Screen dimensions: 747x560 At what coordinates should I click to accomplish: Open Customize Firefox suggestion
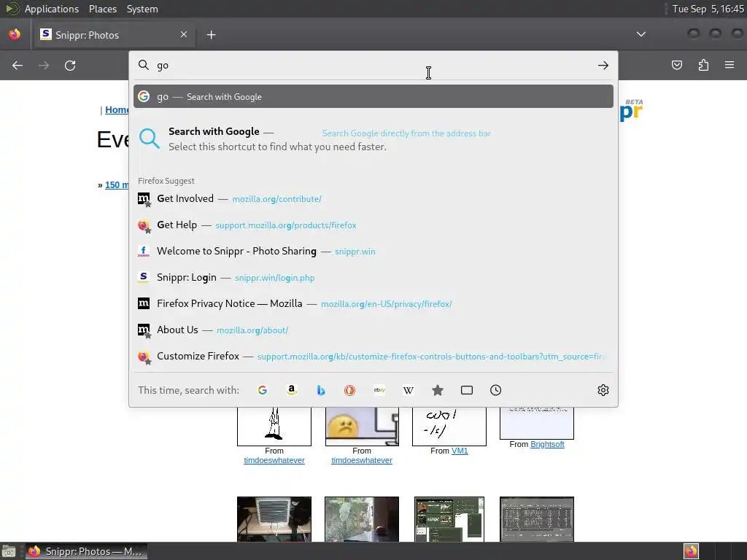pyautogui.click(x=373, y=356)
